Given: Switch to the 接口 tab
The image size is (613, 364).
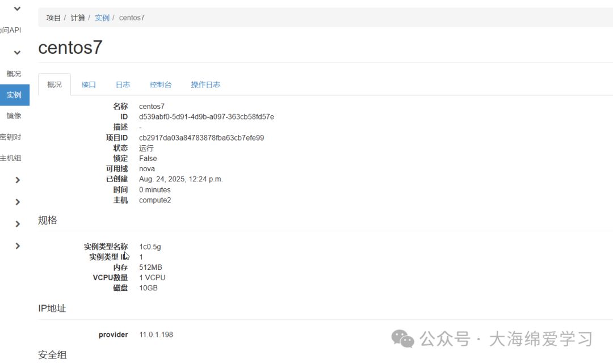Looking at the screenshot, I should (88, 84).
